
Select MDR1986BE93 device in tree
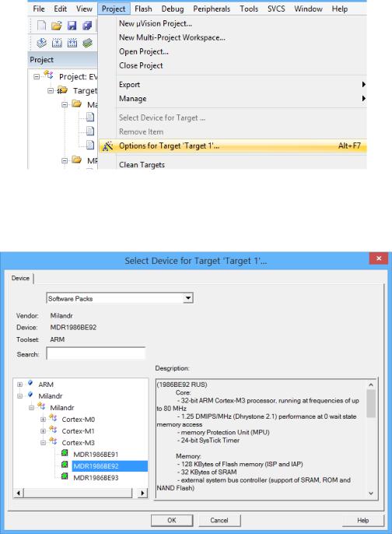[96, 477]
